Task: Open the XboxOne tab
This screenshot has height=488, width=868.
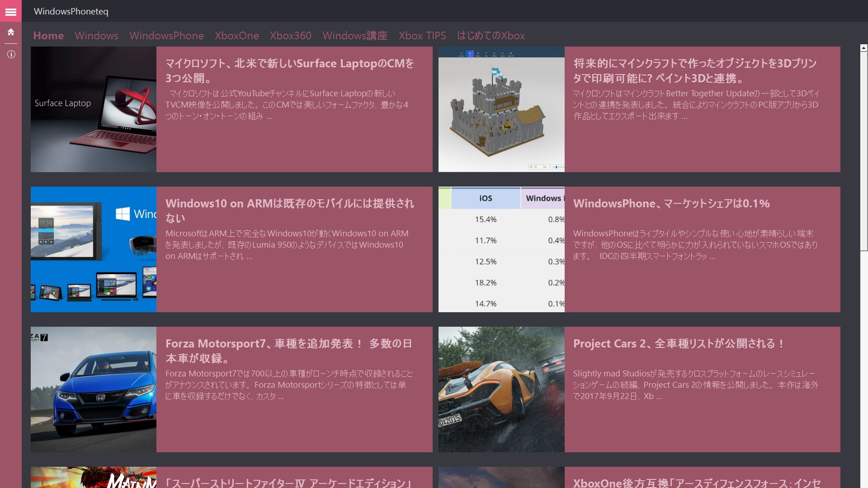Action: [236, 36]
